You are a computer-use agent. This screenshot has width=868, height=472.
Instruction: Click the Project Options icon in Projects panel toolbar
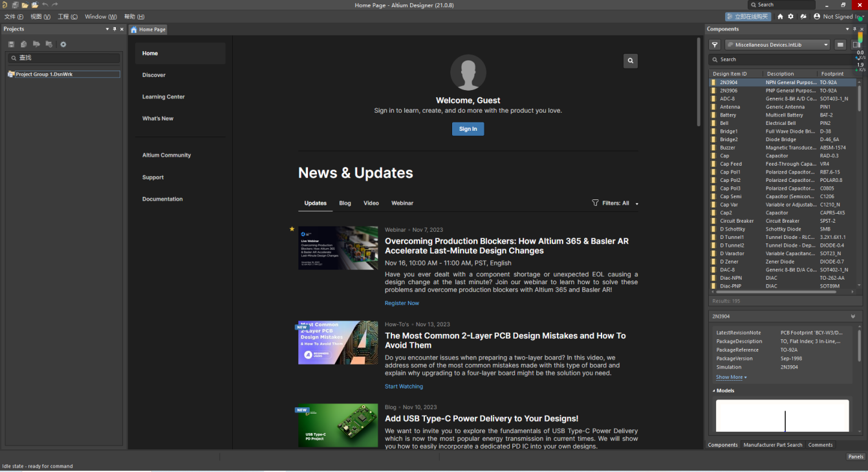[49, 44]
